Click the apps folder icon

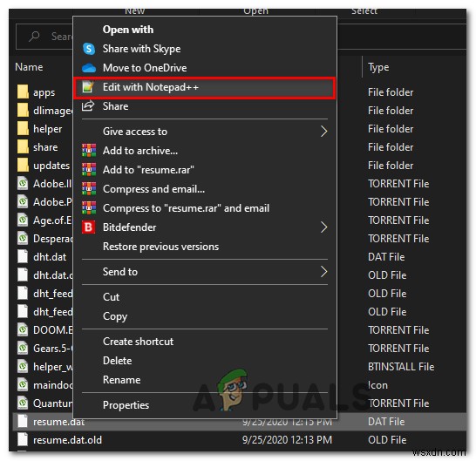[x=23, y=92]
